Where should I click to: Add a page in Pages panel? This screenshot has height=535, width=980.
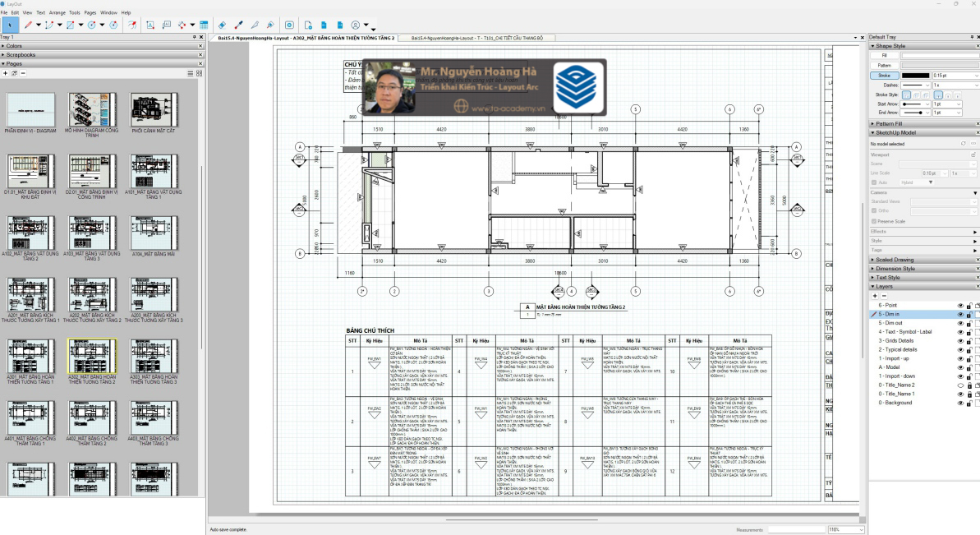(x=6, y=73)
